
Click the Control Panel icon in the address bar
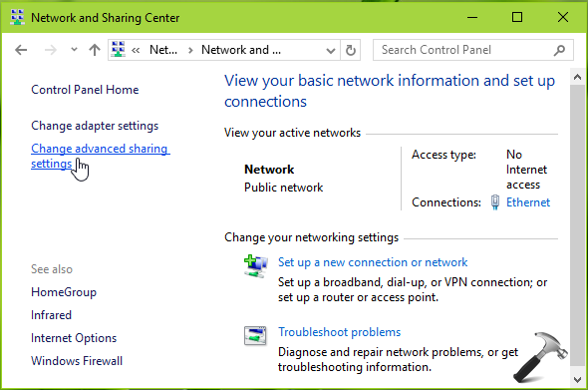[x=119, y=49]
